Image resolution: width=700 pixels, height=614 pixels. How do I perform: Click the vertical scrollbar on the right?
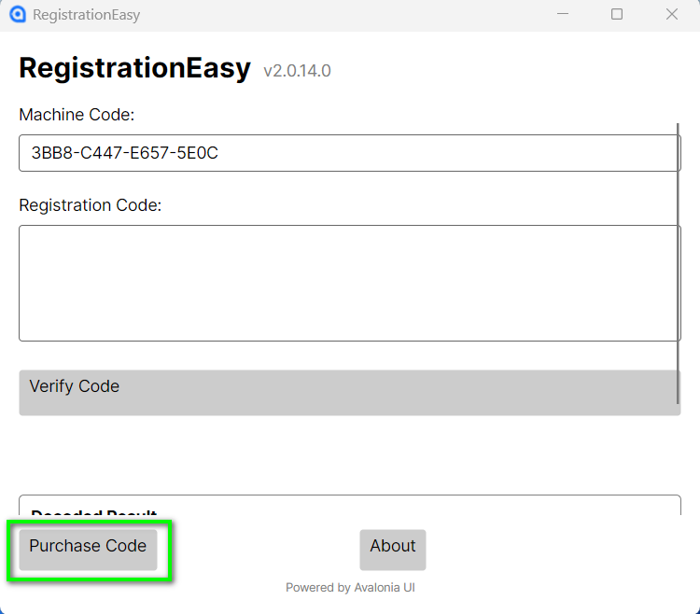point(679,263)
